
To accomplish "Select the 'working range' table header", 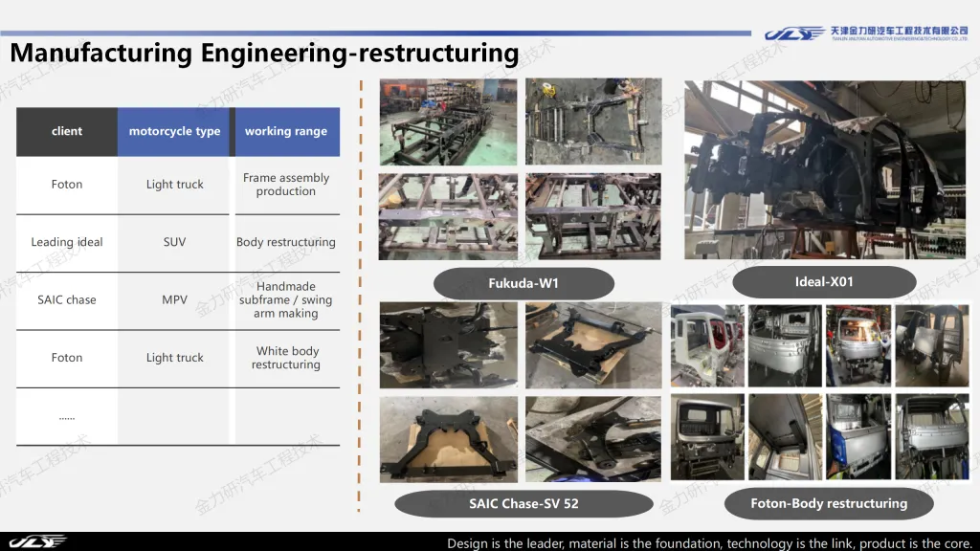I will click(286, 132).
